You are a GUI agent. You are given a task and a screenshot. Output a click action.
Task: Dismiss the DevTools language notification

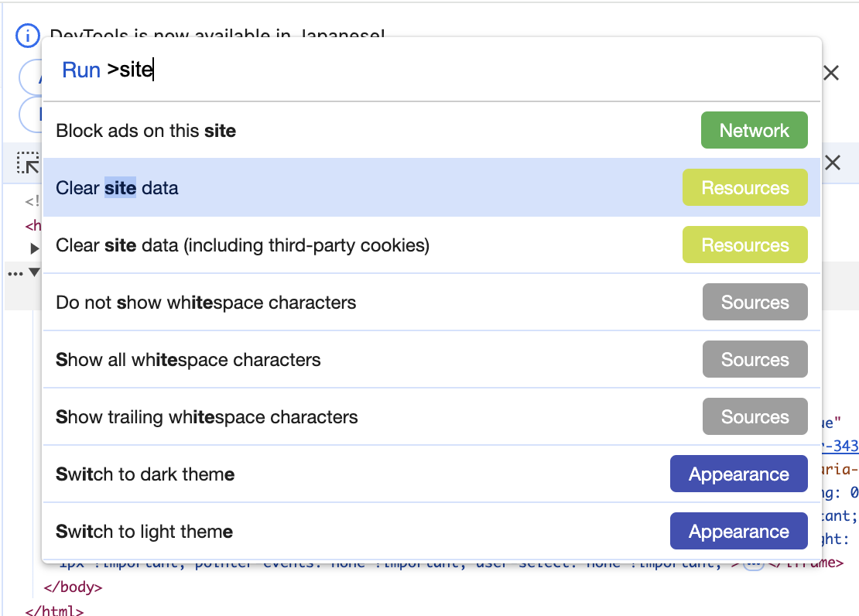831,73
